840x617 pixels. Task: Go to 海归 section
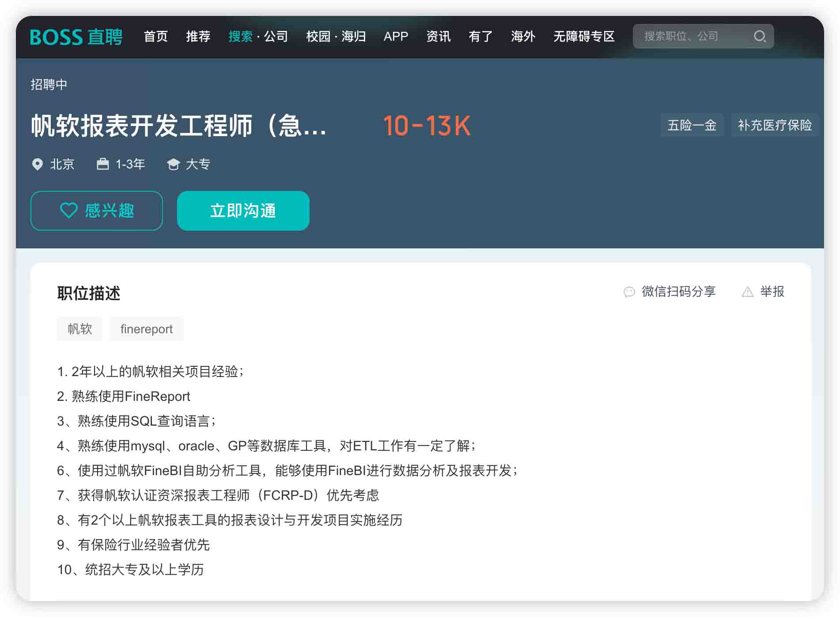(354, 36)
